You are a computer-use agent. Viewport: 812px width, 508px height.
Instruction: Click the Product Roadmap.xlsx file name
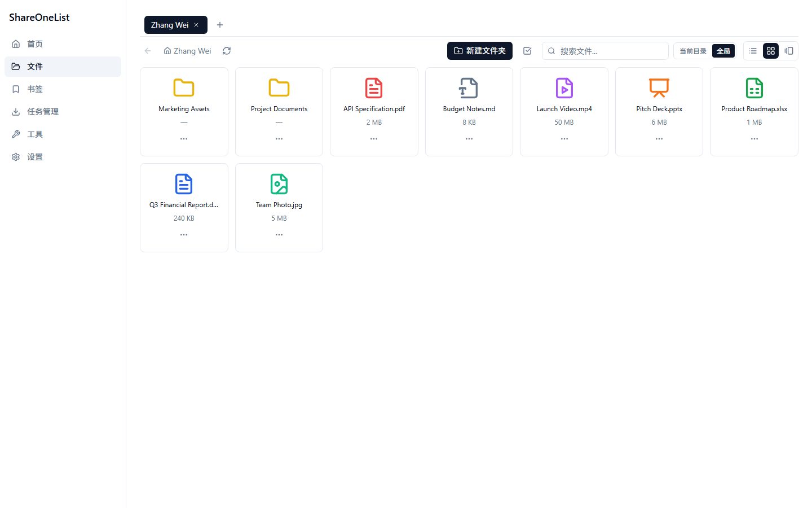pos(754,109)
